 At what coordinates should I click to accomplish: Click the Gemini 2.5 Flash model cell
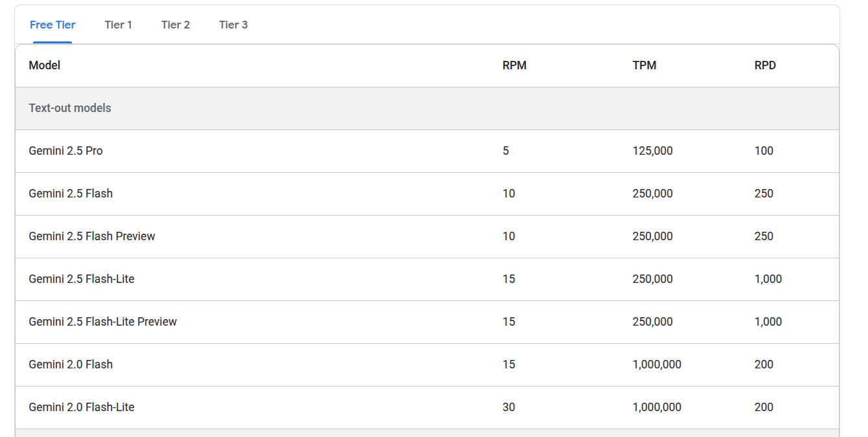(x=71, y=194)
